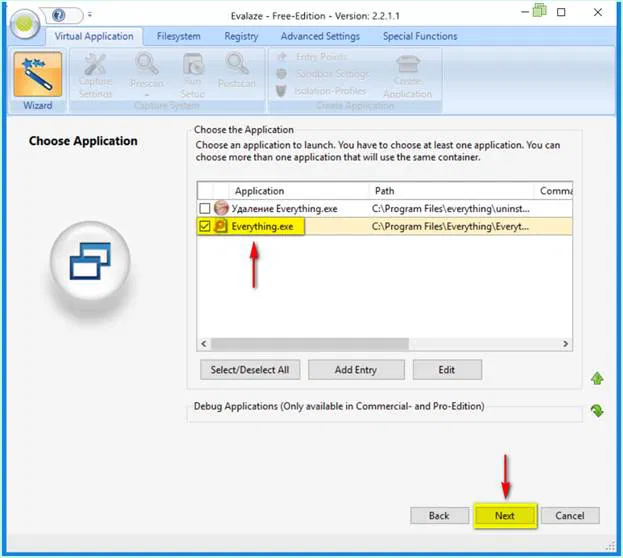Image resolution: width=623 pixels, height=558 pixels.
Task: Click the green windows icon in title bar
Action: click(x=539, y=10)
